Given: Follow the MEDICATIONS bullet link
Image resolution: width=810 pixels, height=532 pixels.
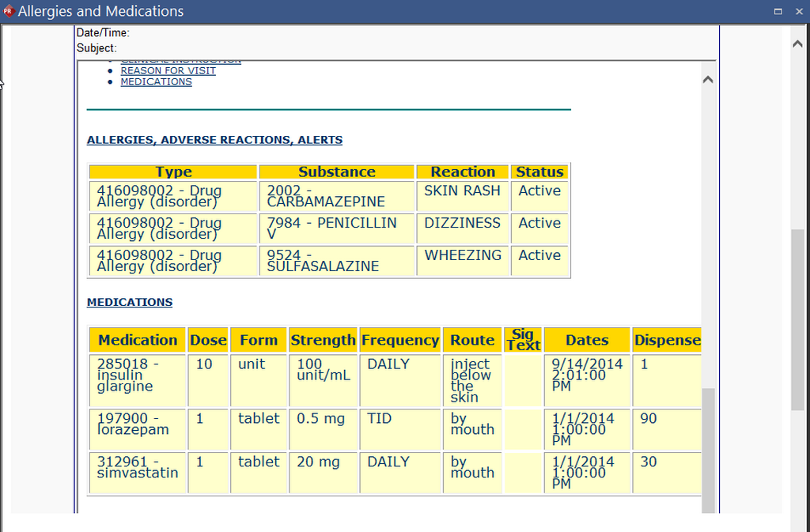Looking at the screenshot, I should (x=156, y=81).
